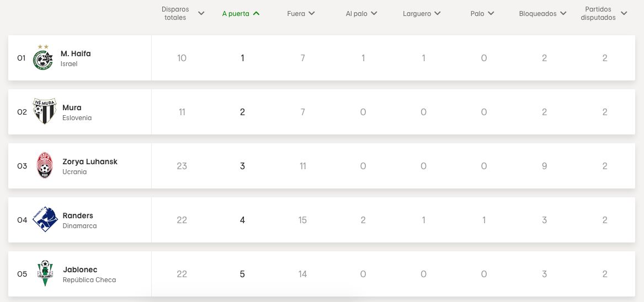Sort table by Partidos disputados header
644x302 pixels.
(x=624, y=13)
